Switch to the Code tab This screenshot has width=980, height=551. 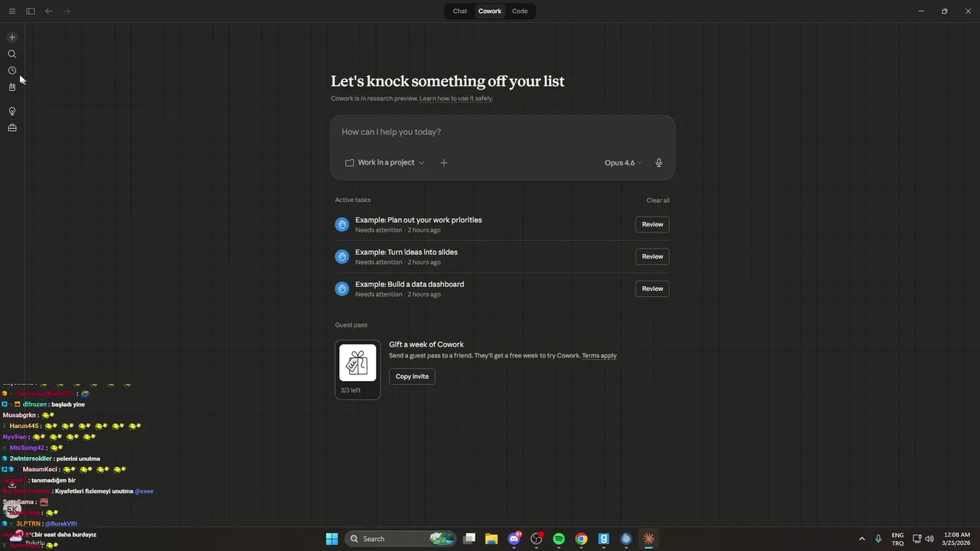pos(520,11)
